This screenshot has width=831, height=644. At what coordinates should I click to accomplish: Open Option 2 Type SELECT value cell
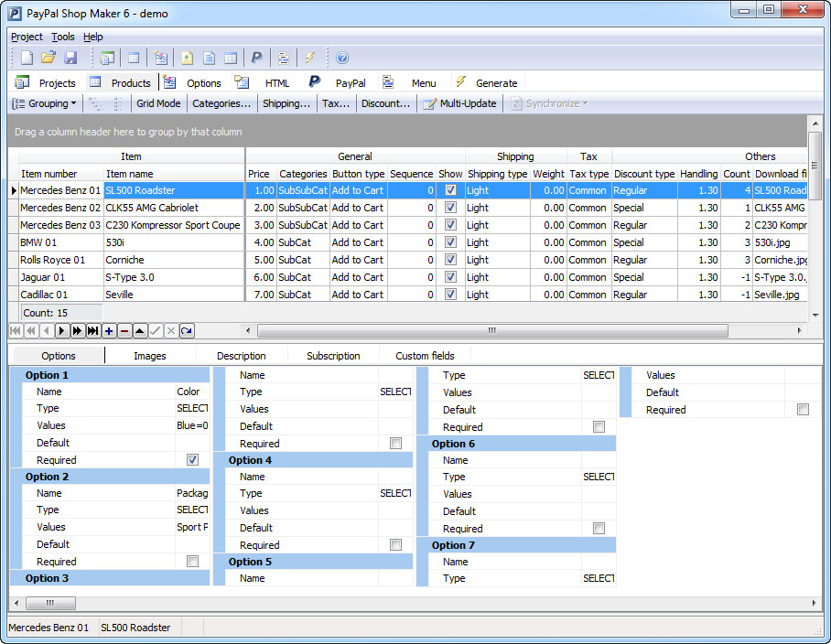(192, 510)
